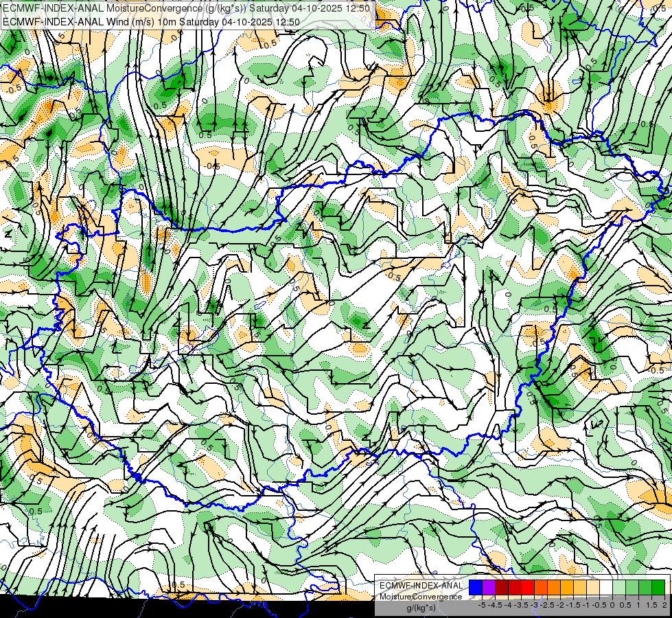Click the purple legend swatch
This screenshot has width=672, height=618.
(489, 588)
